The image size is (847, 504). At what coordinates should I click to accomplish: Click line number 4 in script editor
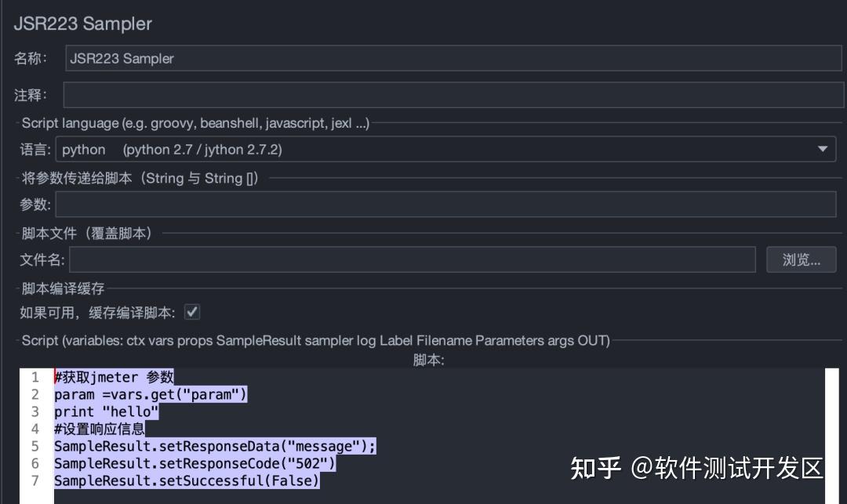(35, 429)
